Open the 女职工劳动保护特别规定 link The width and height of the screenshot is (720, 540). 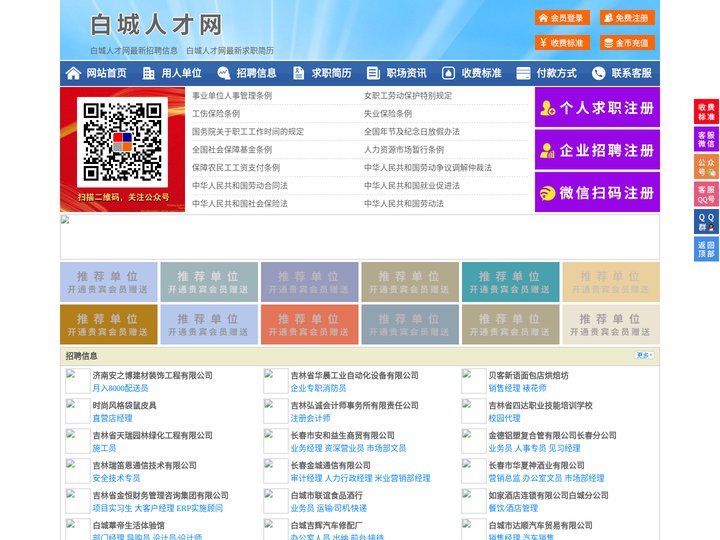pyautogui.click(x=408, y=96)
